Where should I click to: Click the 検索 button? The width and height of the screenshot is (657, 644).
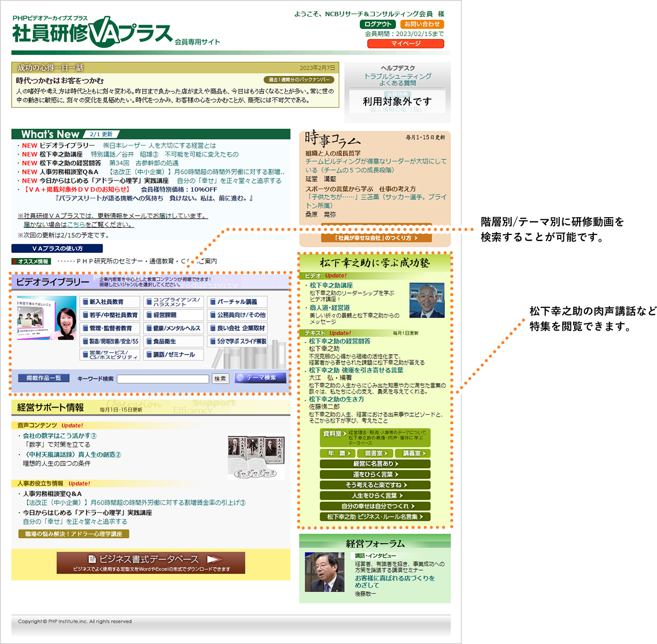coord(220,378)
